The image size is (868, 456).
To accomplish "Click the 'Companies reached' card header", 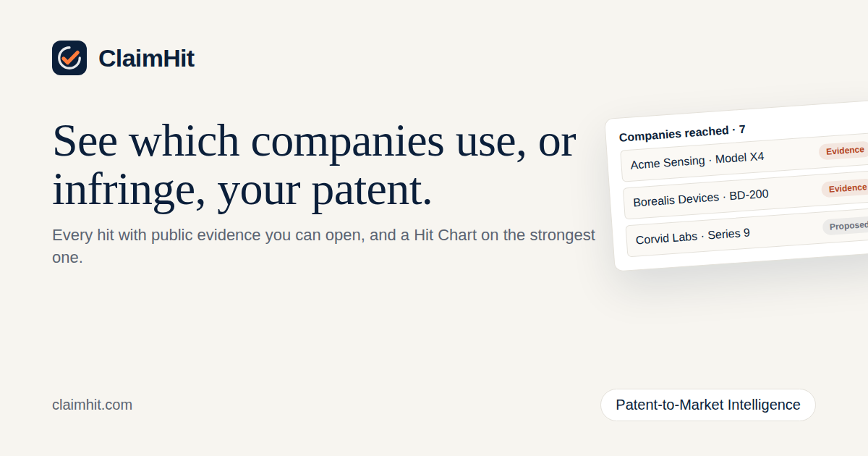I will [682, 132].
